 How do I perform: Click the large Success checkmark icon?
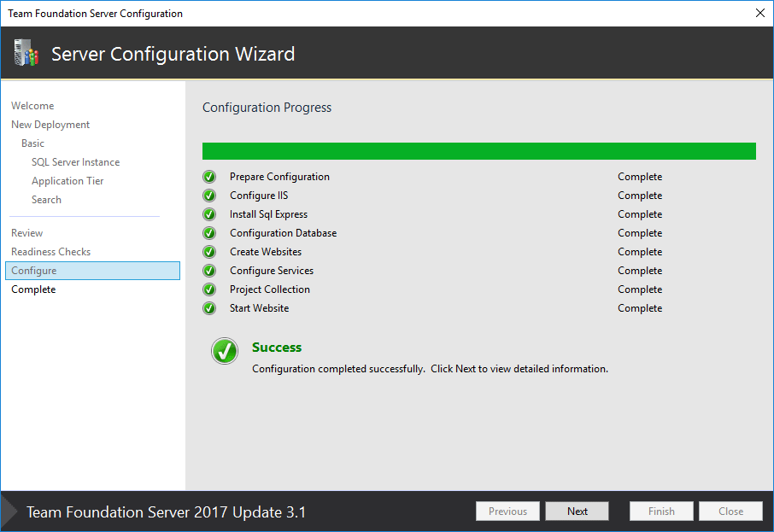[x=225, y=351]
